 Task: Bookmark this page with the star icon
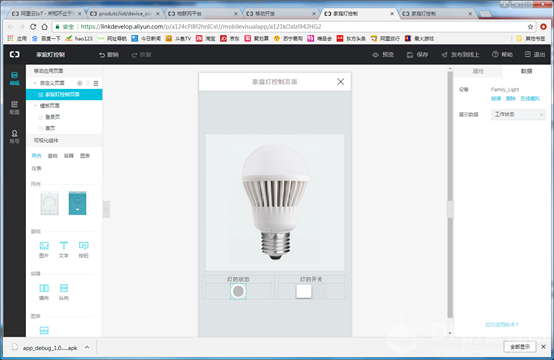[530, 26]
